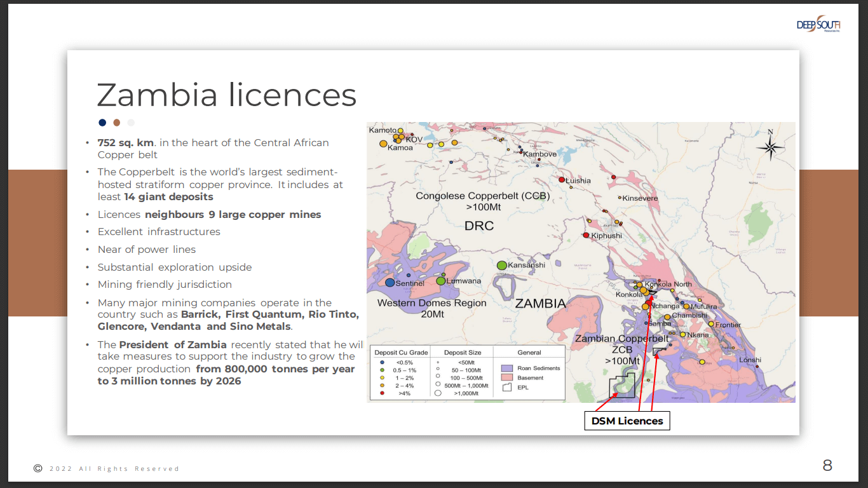Click the yellow Nkana deposit marker

(682, 334)
